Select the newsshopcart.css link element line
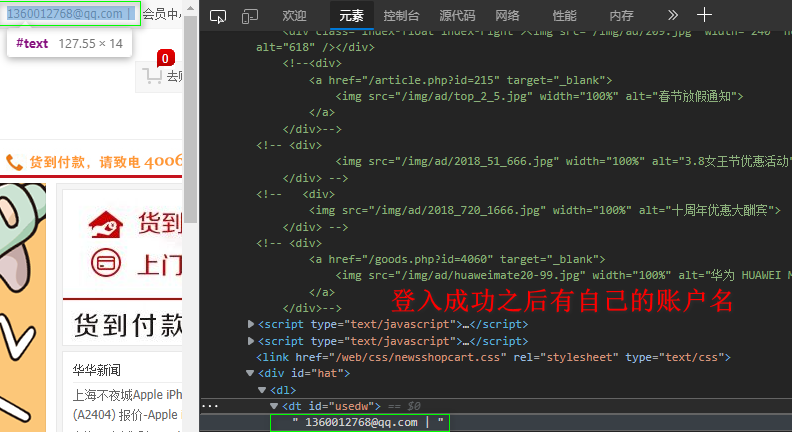 pos(493,357)
